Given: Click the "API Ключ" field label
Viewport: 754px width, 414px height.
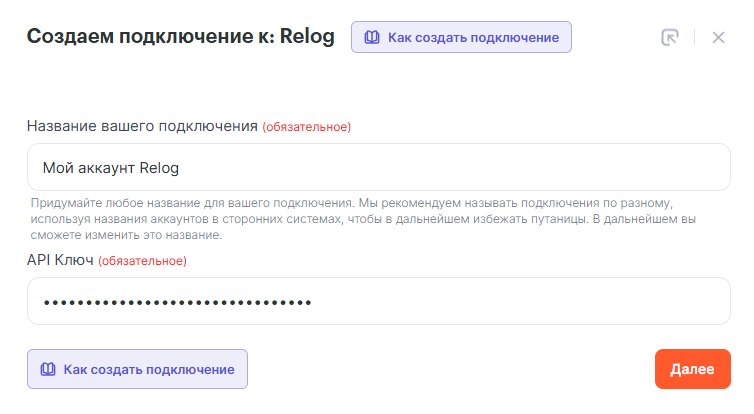Looking at the screenshot, I should click(60, 260).
